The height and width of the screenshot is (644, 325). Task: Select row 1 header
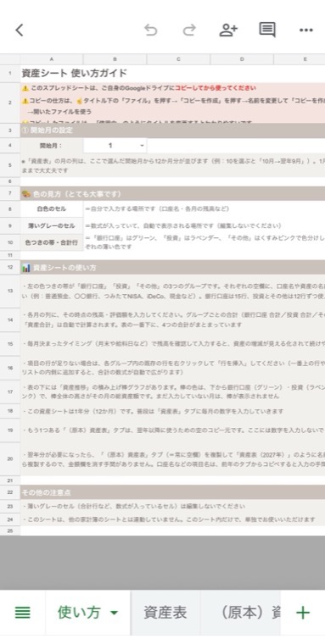[10, 73]
